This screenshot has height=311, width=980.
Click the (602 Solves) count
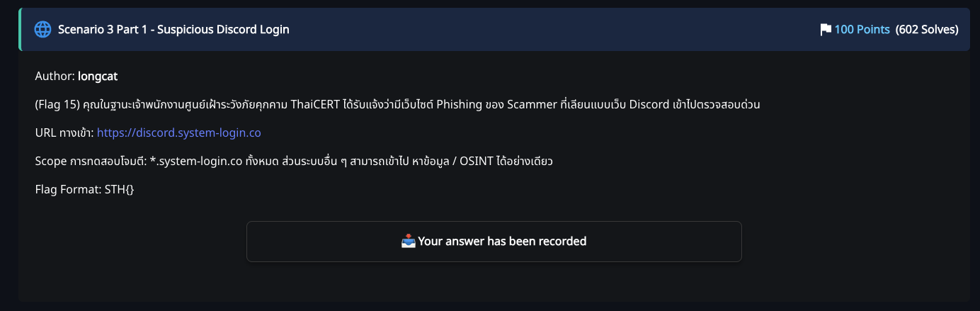pos(927,30)
